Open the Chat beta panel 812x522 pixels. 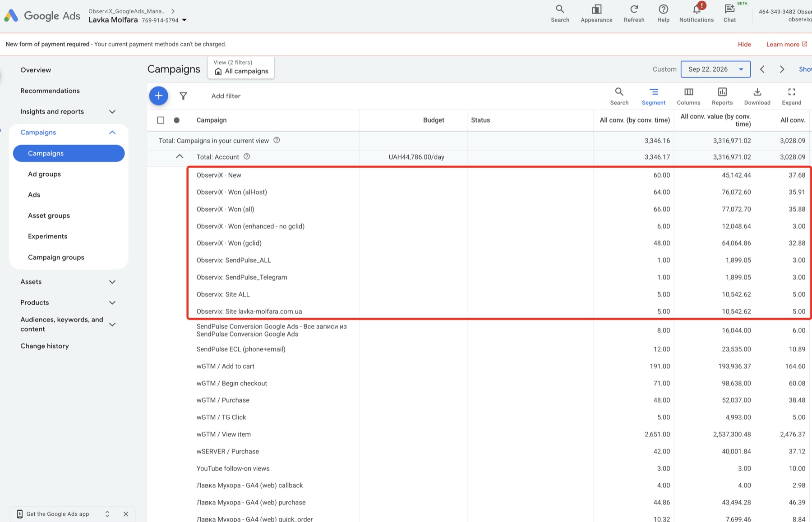click(x=729, y=14)
